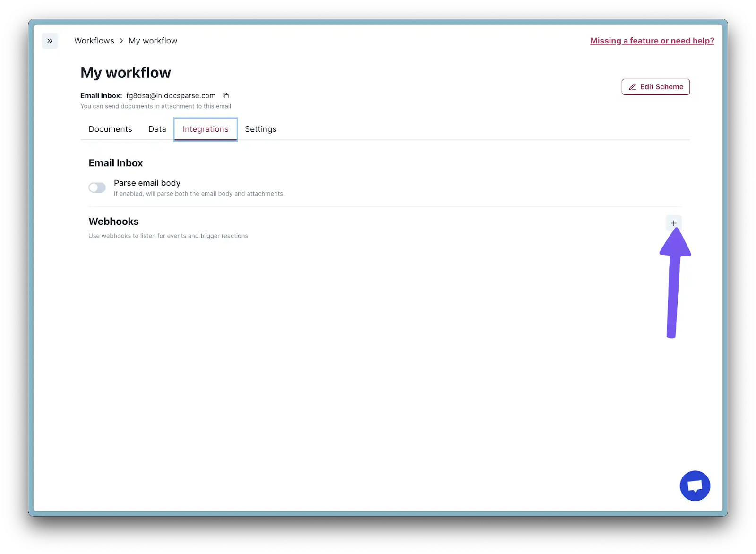This screenshot has height=554, width=756.
Task: Expand the sidebar with double chevron icon
Action: click(x=50, y=41)
